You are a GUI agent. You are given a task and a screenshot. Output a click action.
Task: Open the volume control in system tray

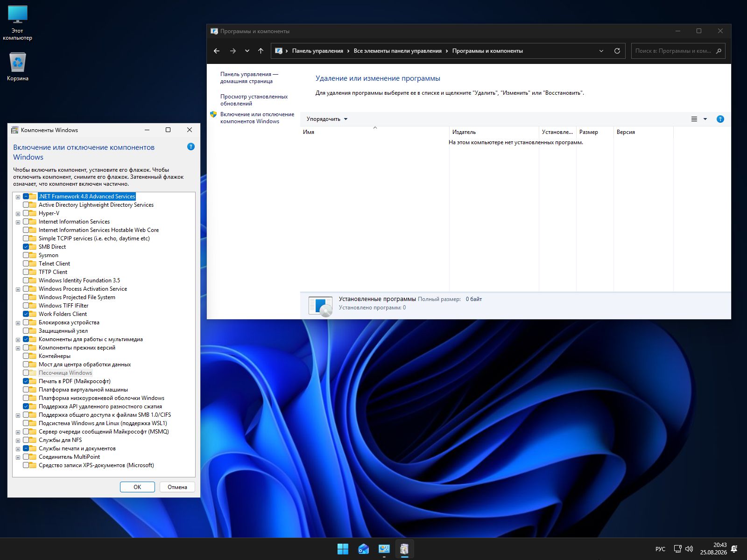689,549
